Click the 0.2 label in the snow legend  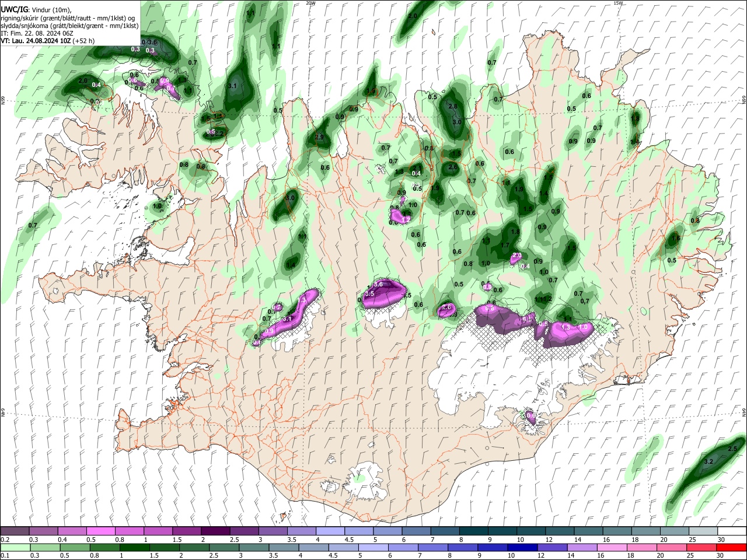point(5,540)
